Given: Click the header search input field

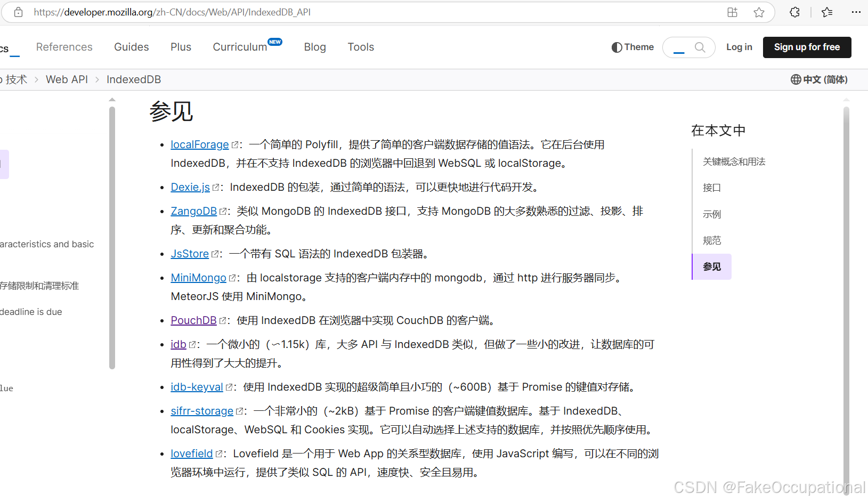Looking at the screenshot, I should (x=689, y=47).
